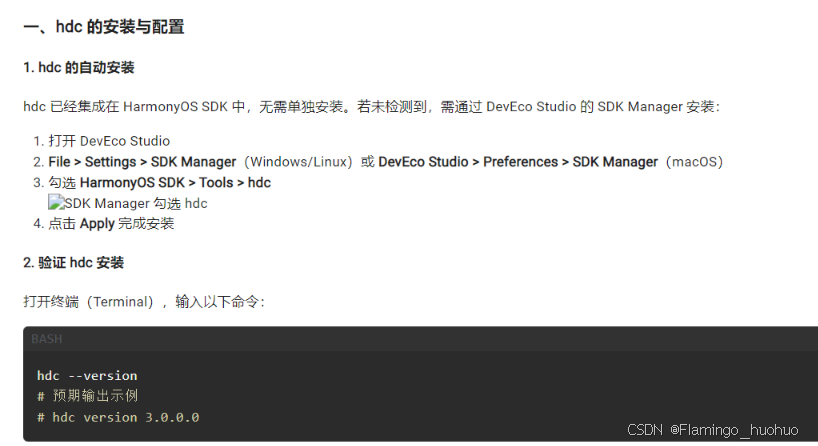Click the # 预期输出示例 comment line
The image size is (818, 446).
click(87, 396)
